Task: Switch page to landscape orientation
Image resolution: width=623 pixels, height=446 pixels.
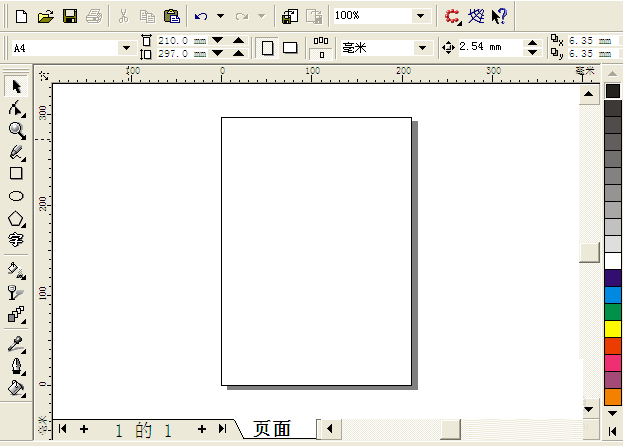Action: pos(290,48)
